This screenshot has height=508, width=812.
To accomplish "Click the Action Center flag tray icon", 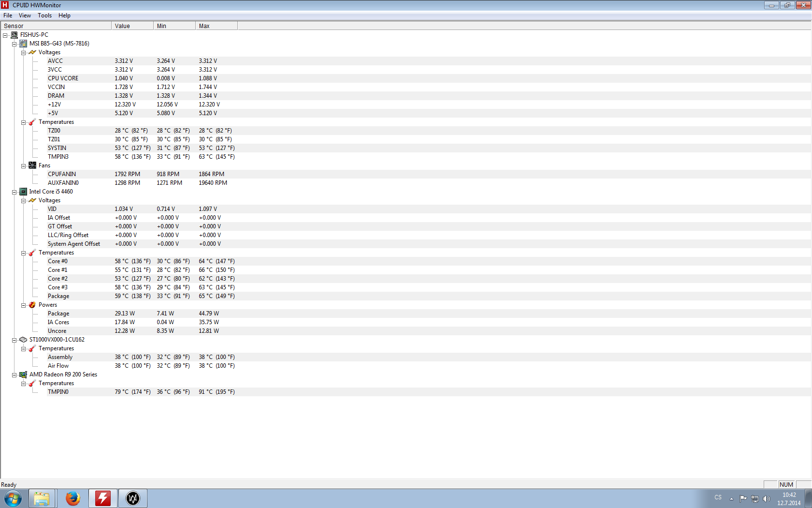I will pyautogui.click(x=743, y=498).
